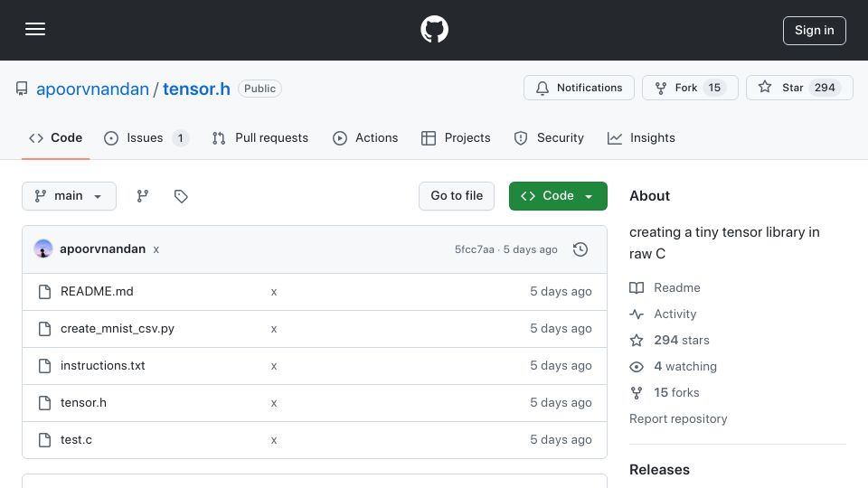Open create_mnist_csv.py commit message x
The image size is (868, 488).
(273, 329)
